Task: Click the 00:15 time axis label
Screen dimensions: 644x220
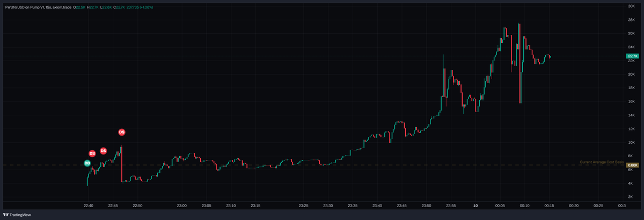Action: [550, 206]
